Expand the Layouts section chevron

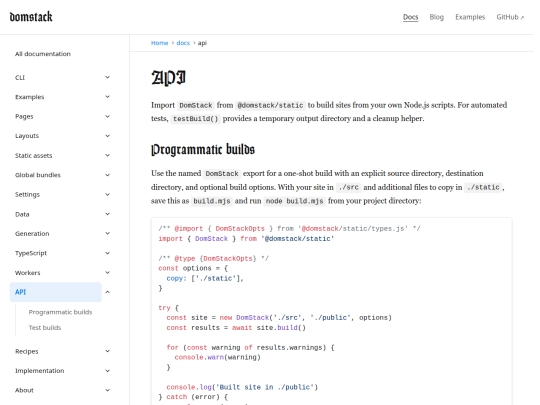107,136
